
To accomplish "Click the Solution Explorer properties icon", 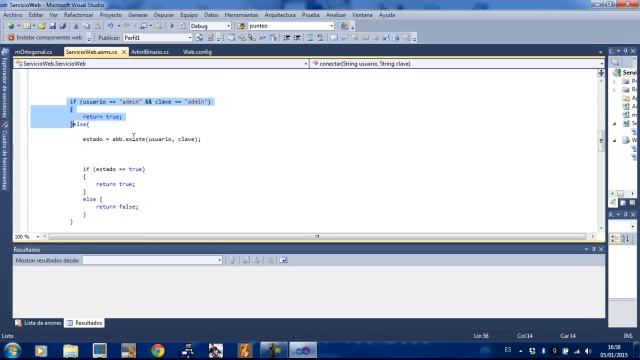I will pyautogui.click(x=616, y=62).
